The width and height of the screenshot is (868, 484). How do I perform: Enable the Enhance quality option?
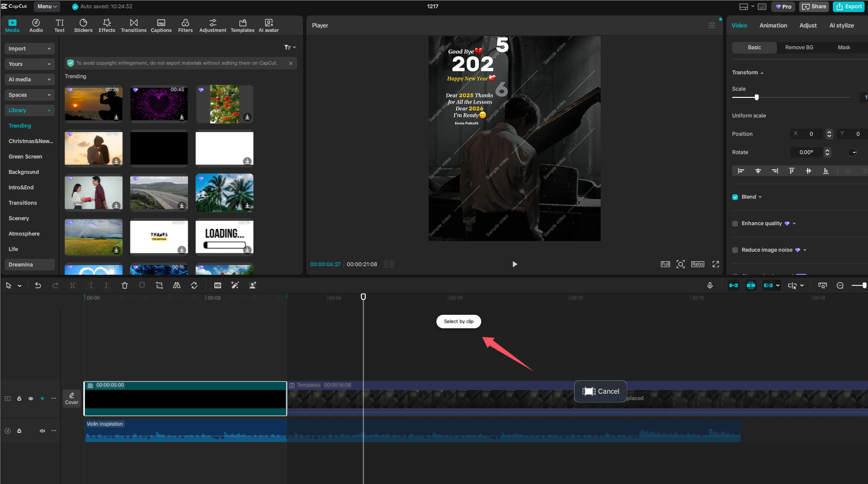pos(735,223)
